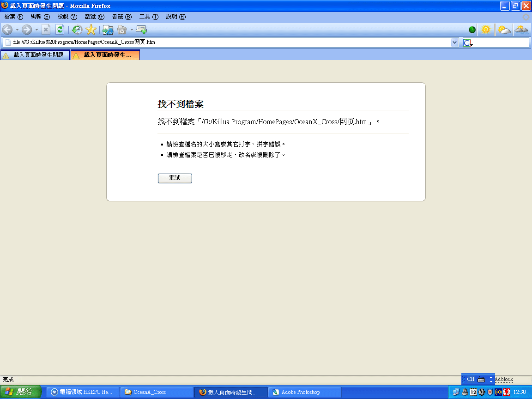Click the open-in-Internet-Explorer toolbar icon

coord(108,30)
